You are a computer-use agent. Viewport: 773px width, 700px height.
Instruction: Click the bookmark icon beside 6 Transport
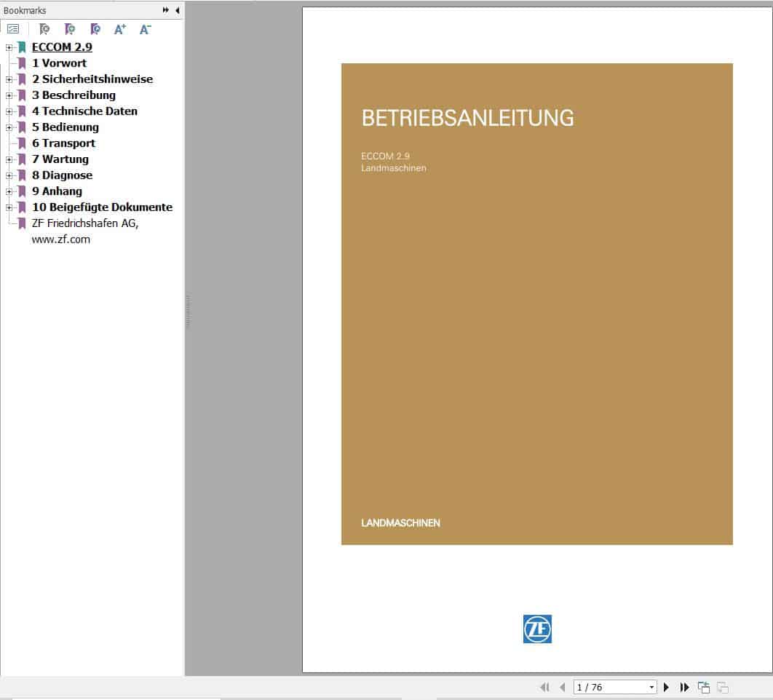point(22,143)
